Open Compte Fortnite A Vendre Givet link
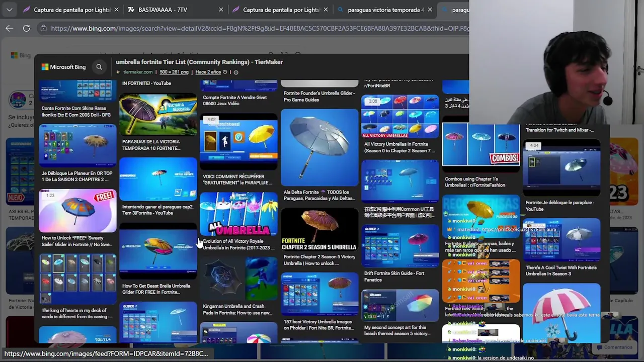The height and width of the screenshot is (362, 644). [x=234, y=101]
